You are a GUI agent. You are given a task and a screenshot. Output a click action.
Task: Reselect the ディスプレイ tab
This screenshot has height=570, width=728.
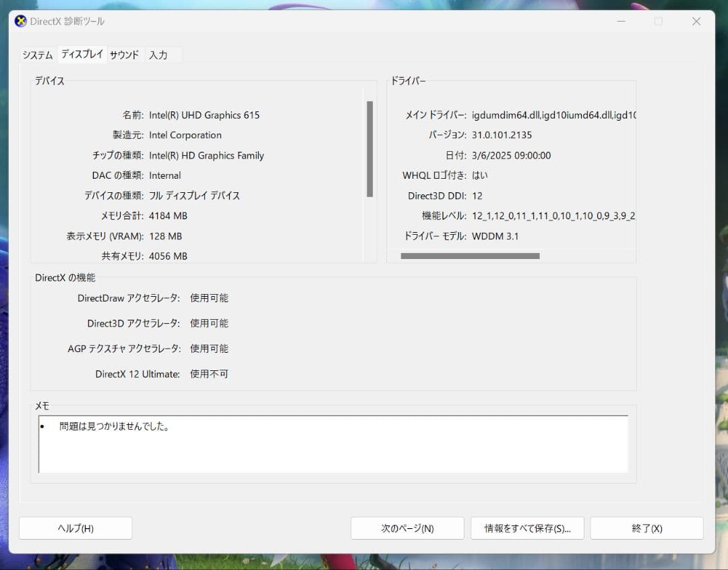click(82, 53)
